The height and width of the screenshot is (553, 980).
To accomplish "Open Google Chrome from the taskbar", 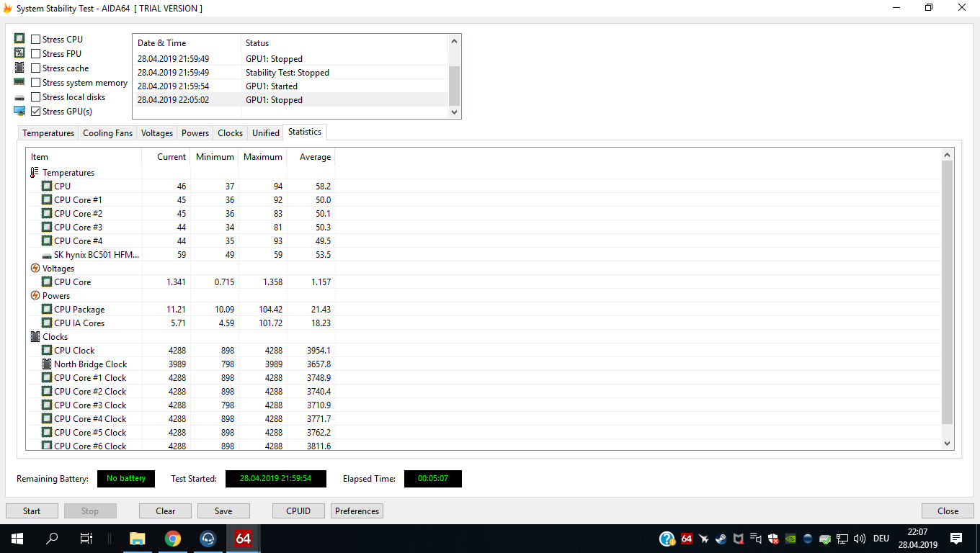I will pos(172,539).
